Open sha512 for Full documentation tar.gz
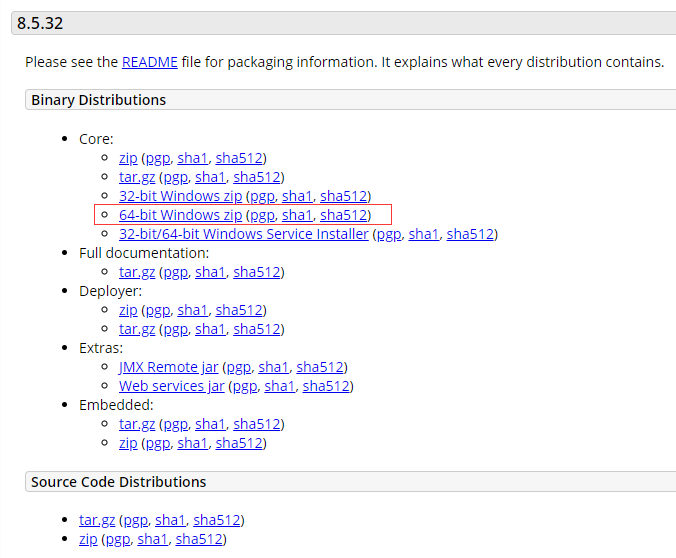Screen dimensions: 676x558 pos(257,272)
